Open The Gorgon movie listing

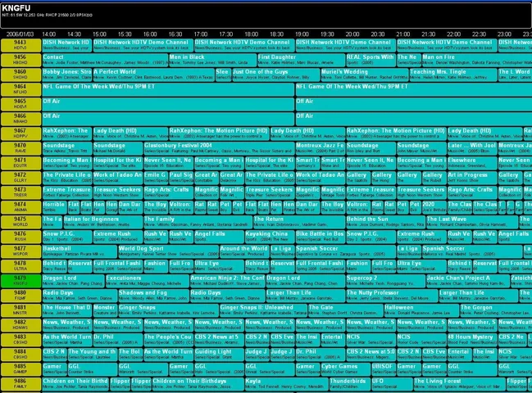tap(496, 310)
